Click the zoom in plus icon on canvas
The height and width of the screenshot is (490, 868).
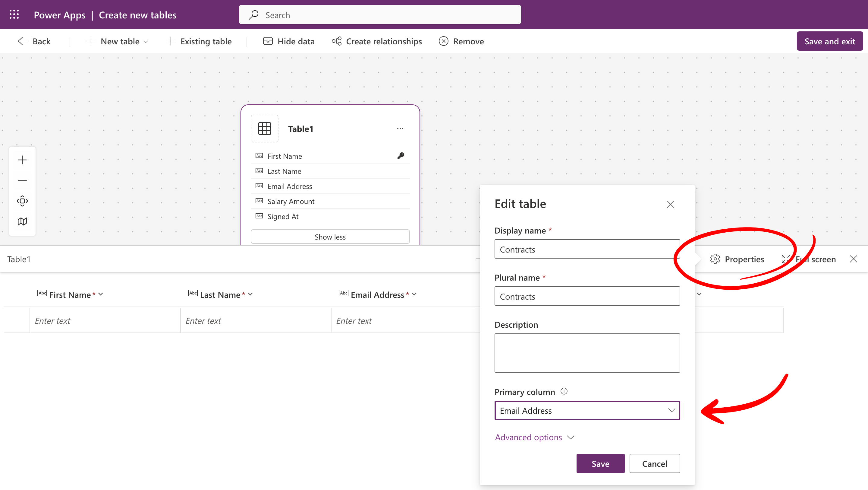(22, 160)
